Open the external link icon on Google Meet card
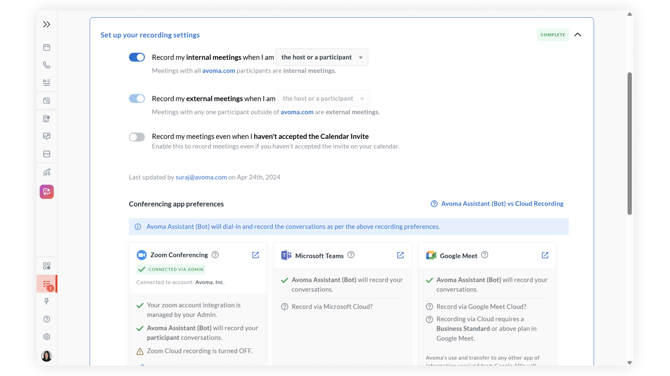 pos(545,255)
